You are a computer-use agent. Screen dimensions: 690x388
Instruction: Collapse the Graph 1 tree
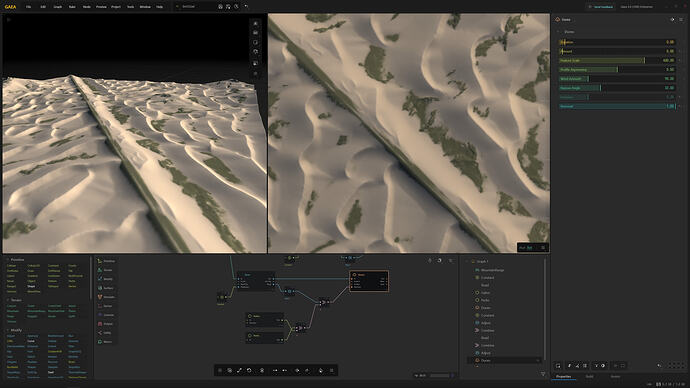467,261
